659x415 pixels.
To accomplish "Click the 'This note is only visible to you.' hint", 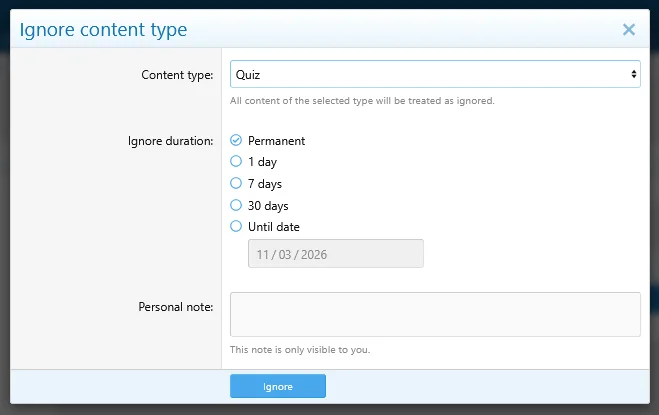I will [300, 350].
